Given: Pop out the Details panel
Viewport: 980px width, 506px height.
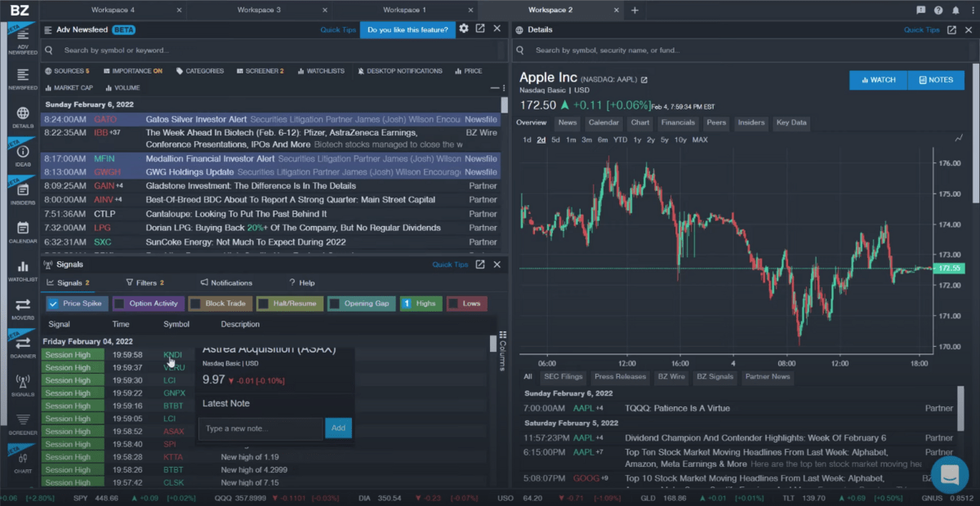Looking at the screenshot, I should [951, 29].
